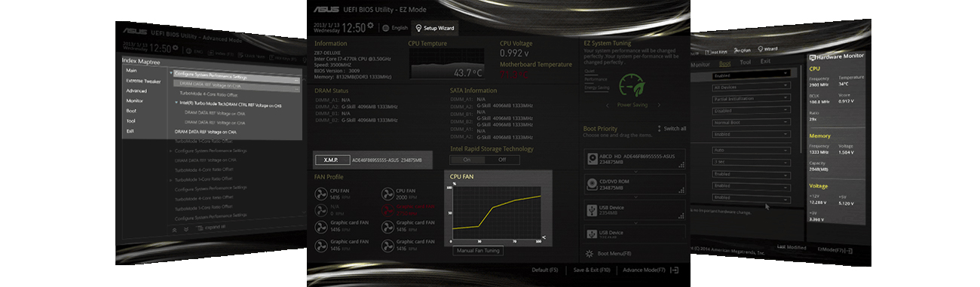This screenshot has height=287, width=980.
Task: Select the Quiet tuning option
Action: (590, 71)
